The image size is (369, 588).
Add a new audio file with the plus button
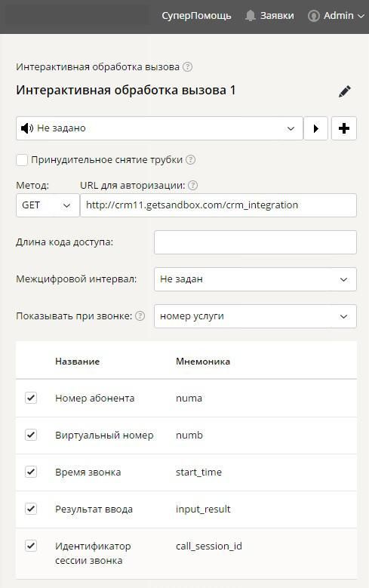coord(344,128)
